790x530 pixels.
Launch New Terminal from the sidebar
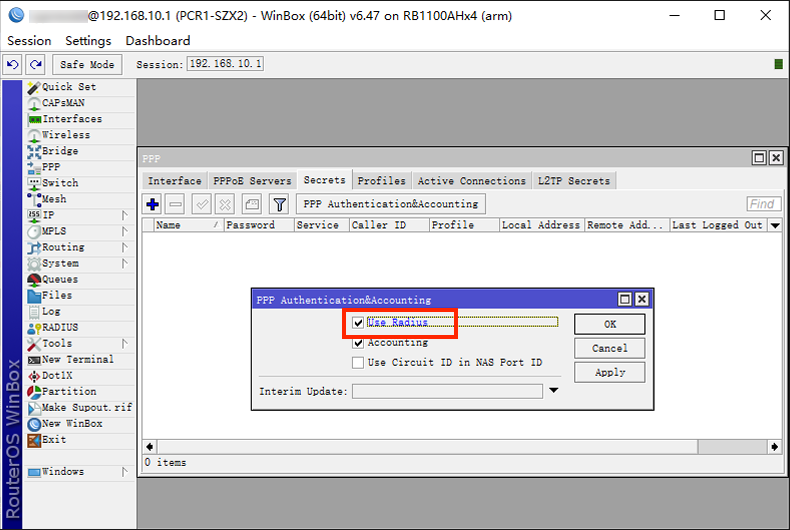(x=81, y=359)
